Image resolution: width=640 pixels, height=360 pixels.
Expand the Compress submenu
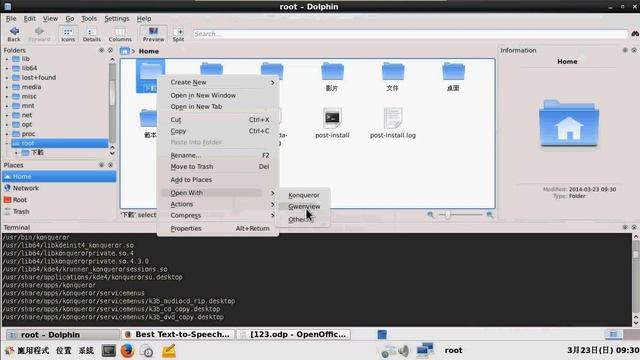click(x=218, y=216)
